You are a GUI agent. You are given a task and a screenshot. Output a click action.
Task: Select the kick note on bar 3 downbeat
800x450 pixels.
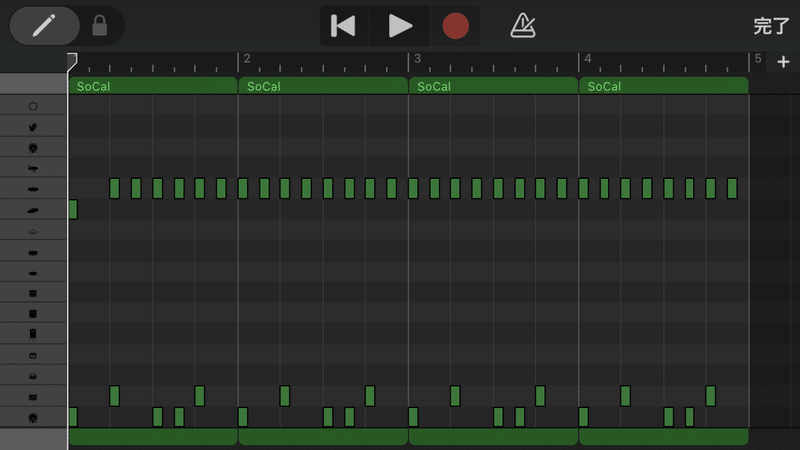coord(413,417)
